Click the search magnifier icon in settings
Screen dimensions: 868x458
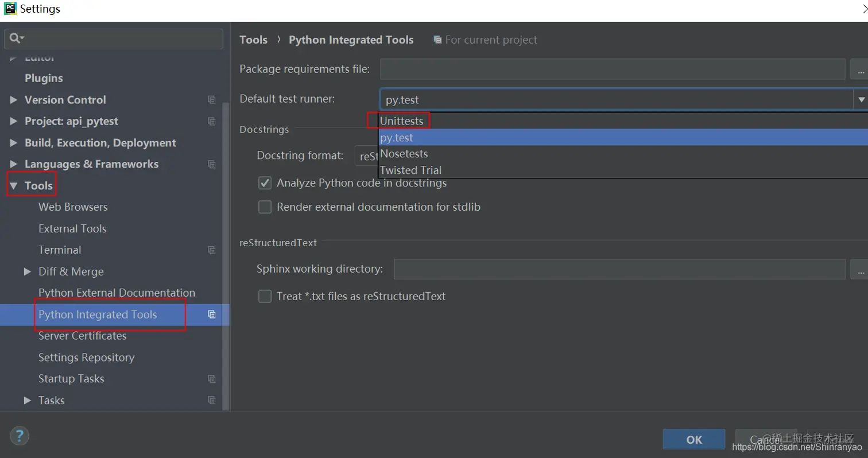pos(15,38)
